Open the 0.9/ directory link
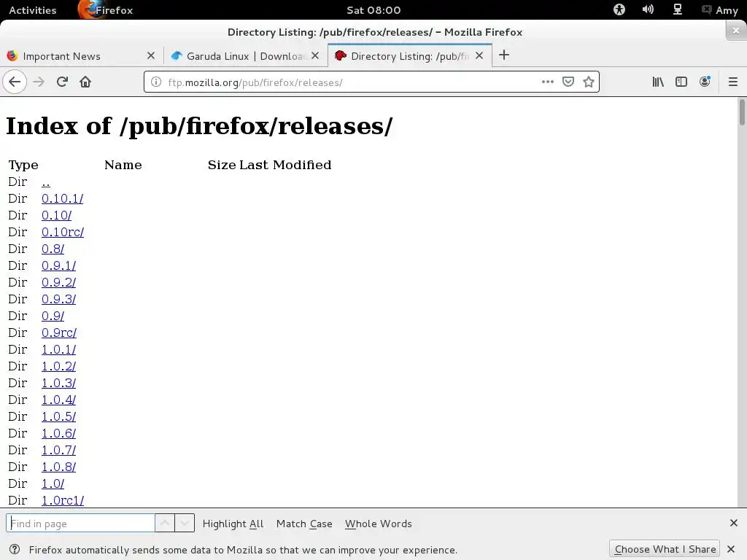The height and width of the screenshot is (560, 747). pos(53,316)
